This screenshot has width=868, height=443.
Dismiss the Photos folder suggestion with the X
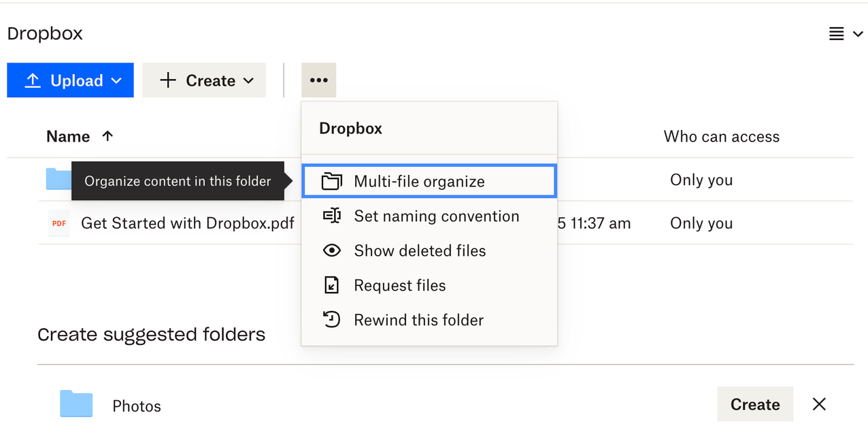pos(818,404)
